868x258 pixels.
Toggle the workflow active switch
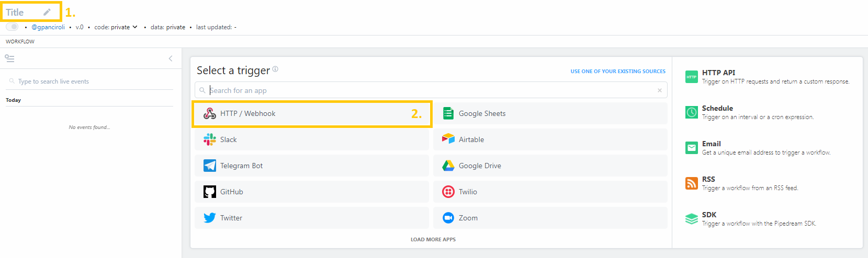(x=12, y=27)
